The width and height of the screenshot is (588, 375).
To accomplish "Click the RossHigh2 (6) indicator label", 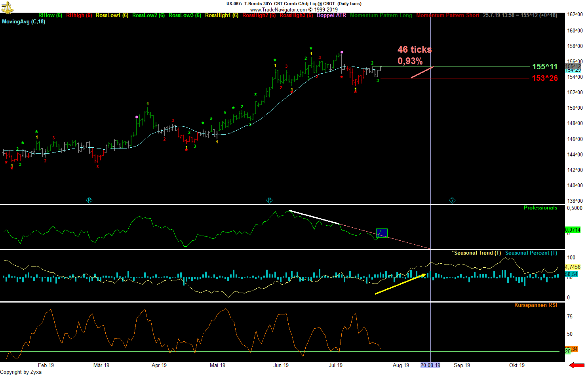I will click(x=259, y=15).
